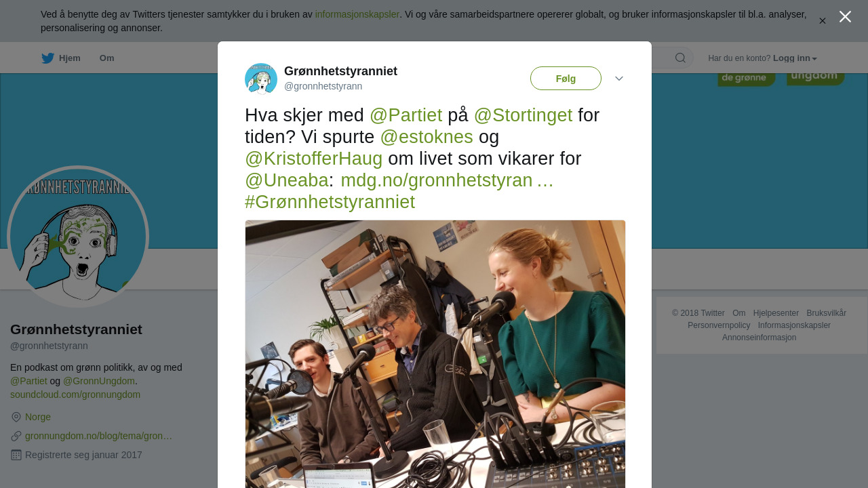Click the large profile picture
This screenshot has width=868, height=488.
point(78,237)
